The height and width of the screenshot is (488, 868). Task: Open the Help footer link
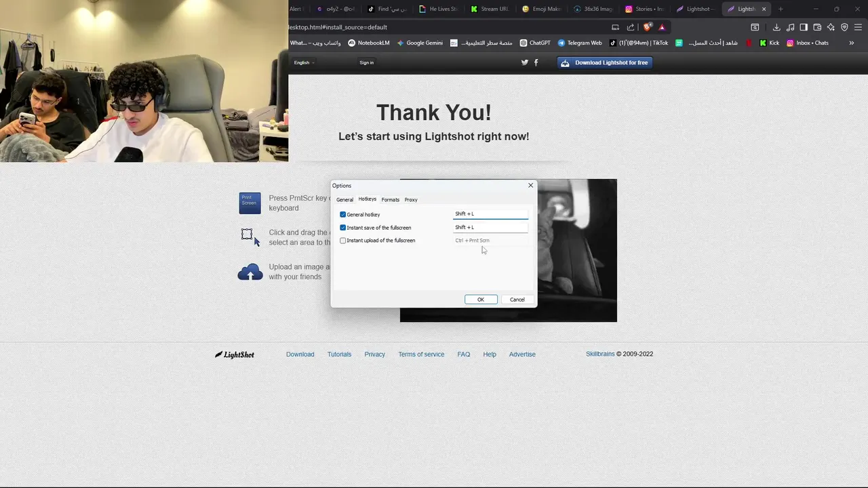[x=490, y=354]
